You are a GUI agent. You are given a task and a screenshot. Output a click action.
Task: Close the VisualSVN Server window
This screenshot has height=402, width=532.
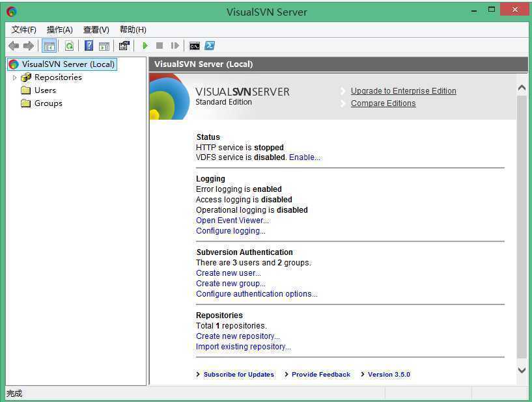pyautogui.click(x=514, y=10)
